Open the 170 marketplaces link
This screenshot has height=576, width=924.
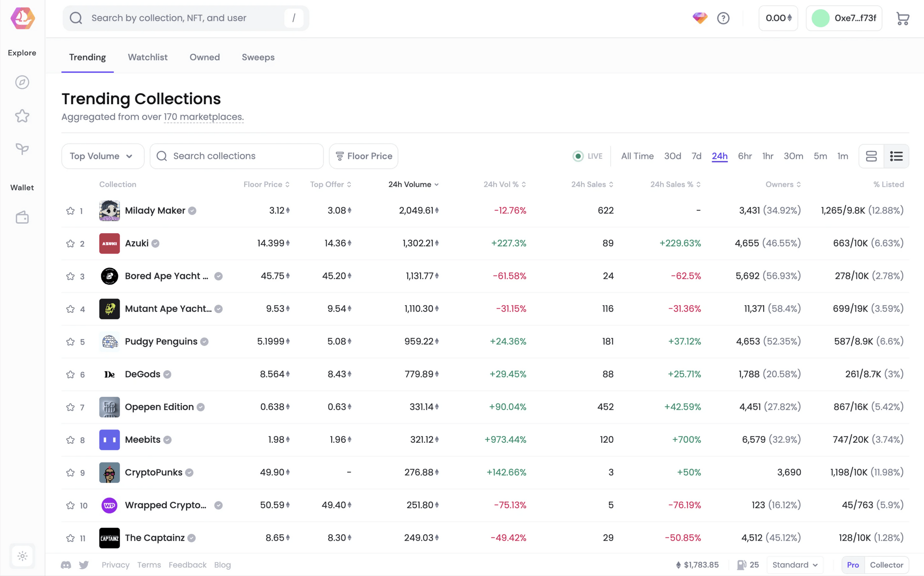[203, 117]
